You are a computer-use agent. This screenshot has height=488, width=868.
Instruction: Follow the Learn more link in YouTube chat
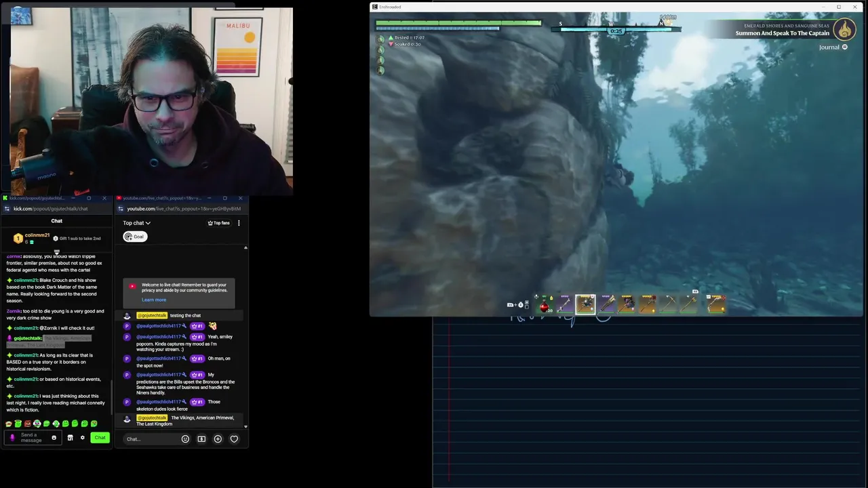click(154, 300)
